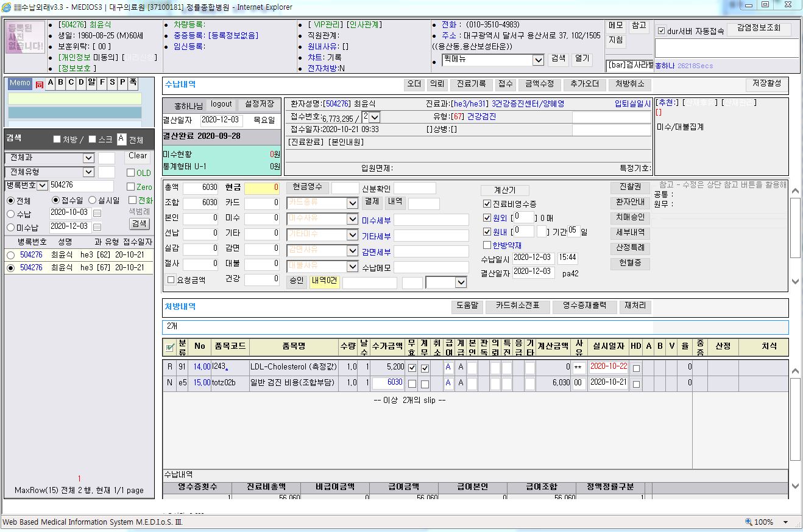Toggle the 진료비영수증 checkbox
Viewport: 803px width, 532px height.
click(x=487, y=204)
